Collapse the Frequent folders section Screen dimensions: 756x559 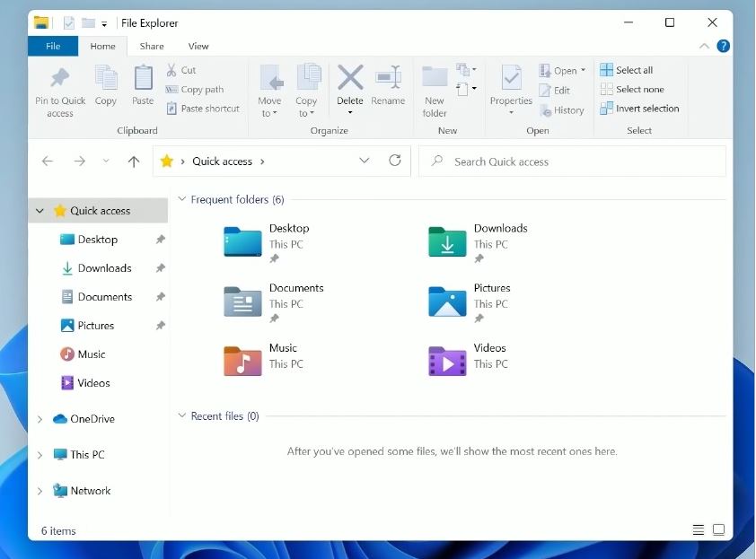(x=181, y=199)
